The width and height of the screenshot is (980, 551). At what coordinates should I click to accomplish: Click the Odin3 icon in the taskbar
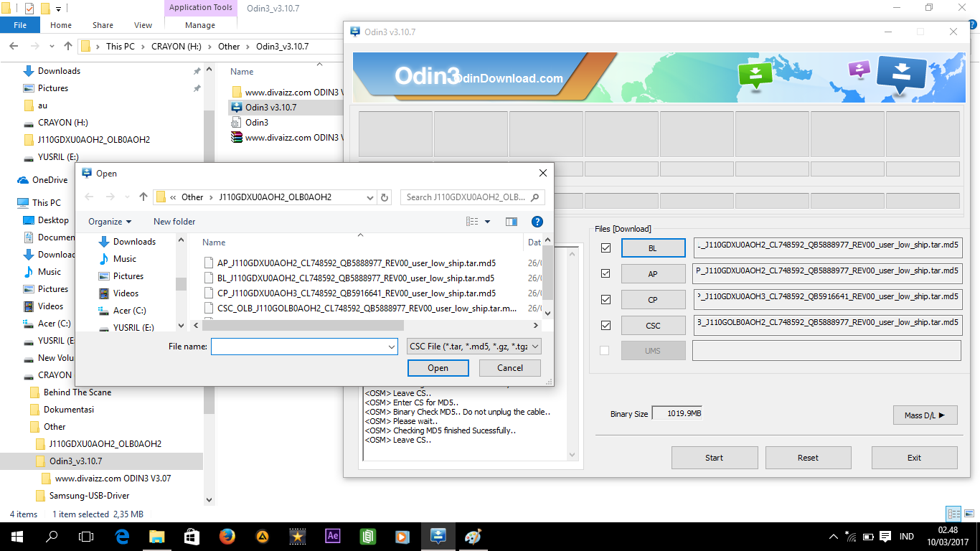[x=438, y=537]
